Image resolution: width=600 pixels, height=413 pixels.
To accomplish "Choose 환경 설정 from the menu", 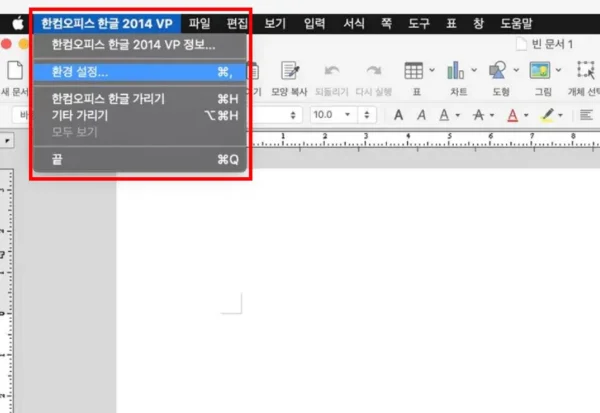I will click(x=140, y=72).
